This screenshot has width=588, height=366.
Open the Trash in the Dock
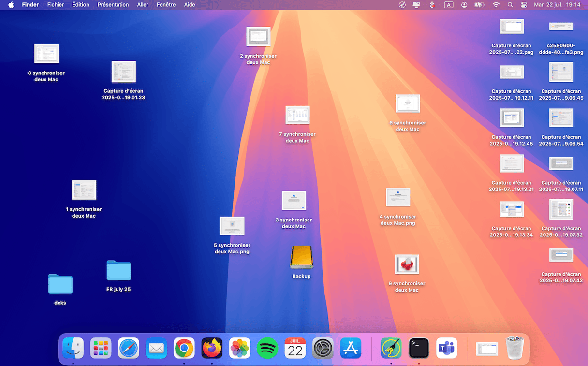tap(514, 348)
